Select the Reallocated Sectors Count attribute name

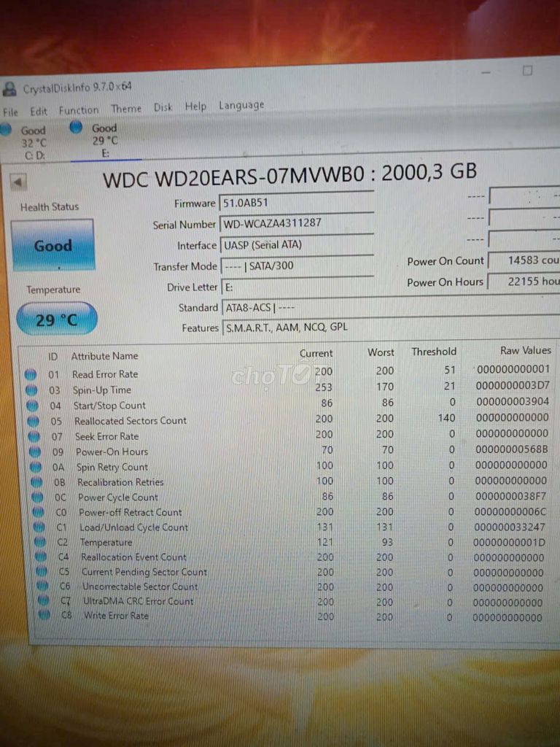(x=131, y=421)
